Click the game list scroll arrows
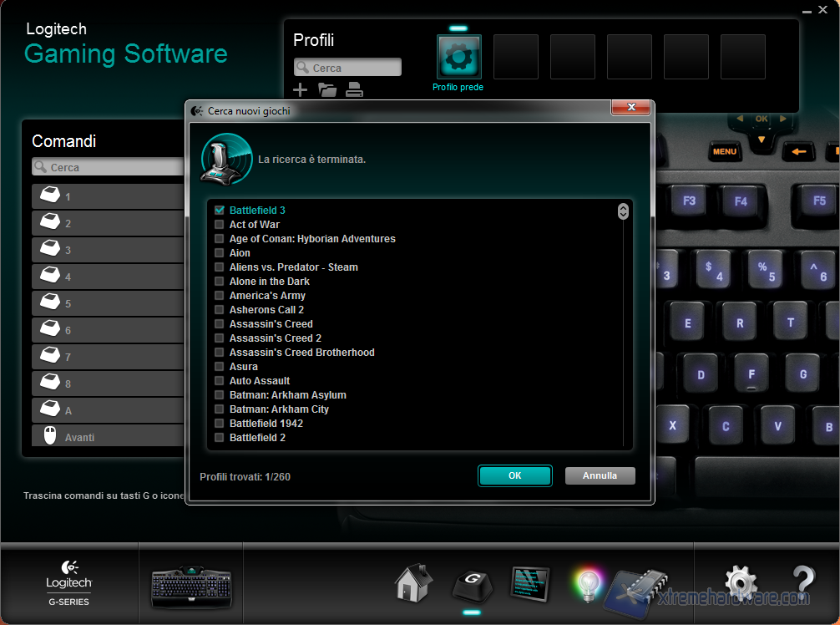Image resolution: width=840 pixels, height=625 pixels. click(x=623, y=211)
